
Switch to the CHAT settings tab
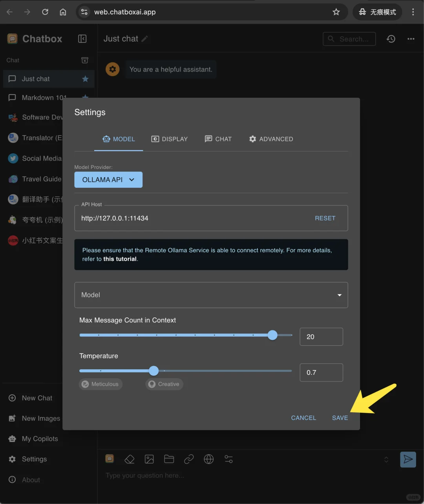point(218,139)
